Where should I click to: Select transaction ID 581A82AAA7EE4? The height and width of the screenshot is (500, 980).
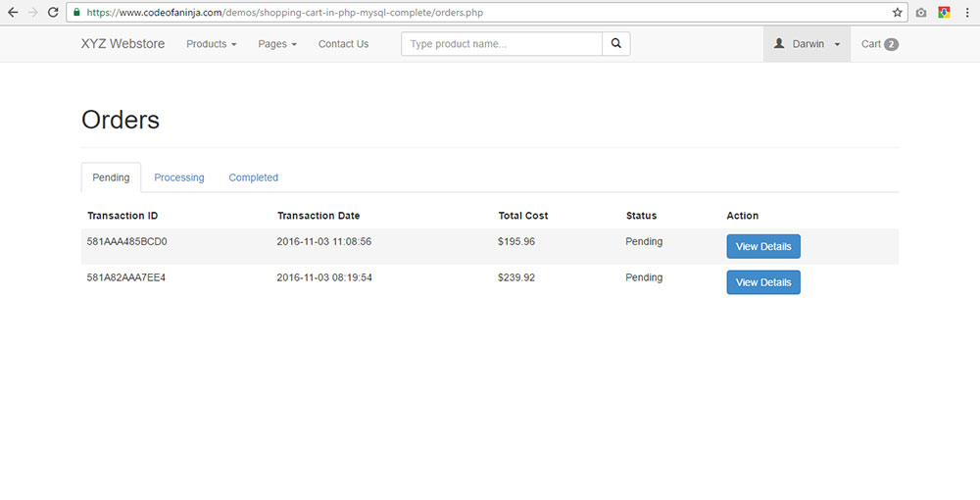pyautogui.click(x=126, y=277)
